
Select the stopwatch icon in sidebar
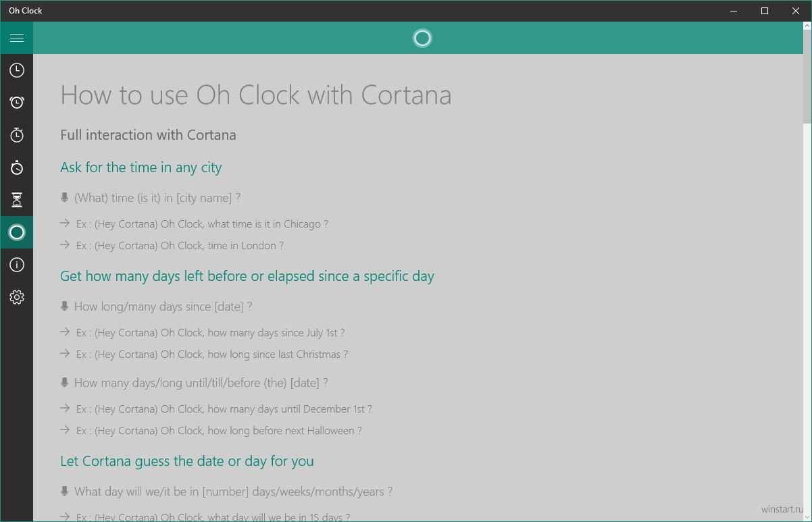point(17,167)
